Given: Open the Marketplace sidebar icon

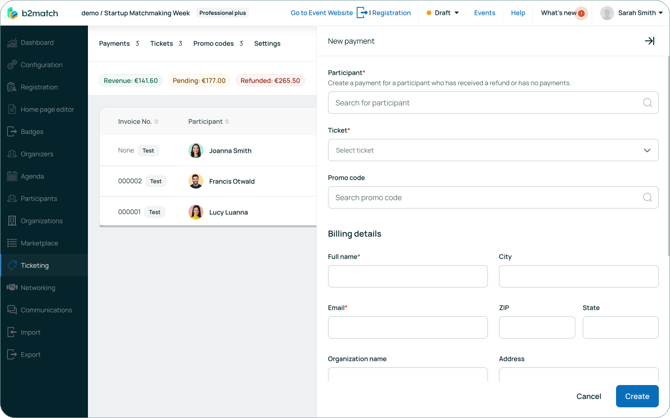Looking at the screenshot, I should (x=12, y=243).
